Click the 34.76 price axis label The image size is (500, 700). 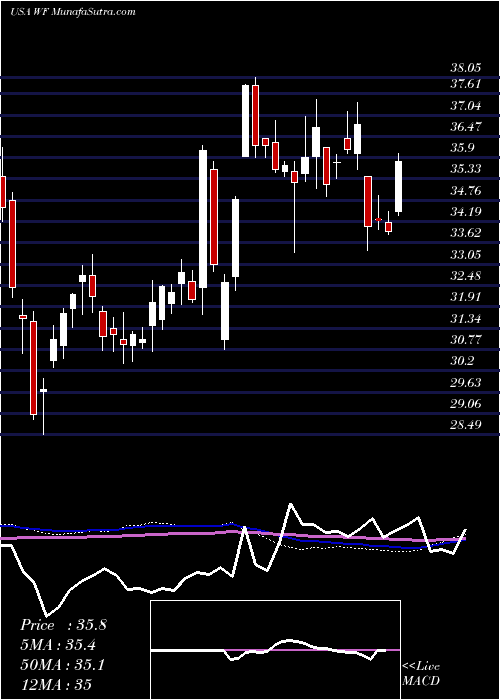465,191
